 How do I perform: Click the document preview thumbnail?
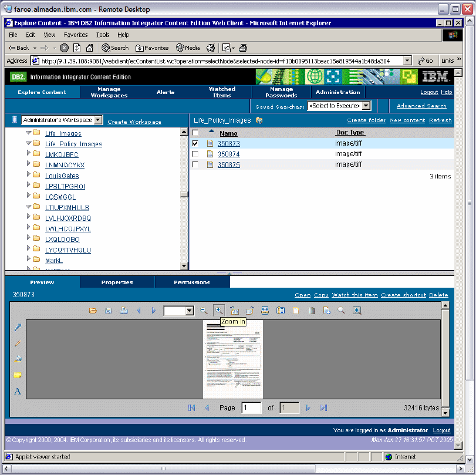[233, 359]
